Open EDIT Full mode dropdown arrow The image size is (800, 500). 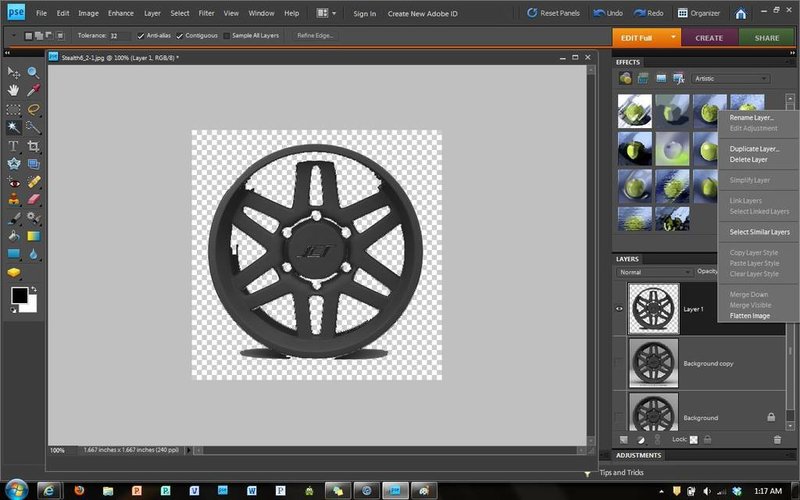673,37
